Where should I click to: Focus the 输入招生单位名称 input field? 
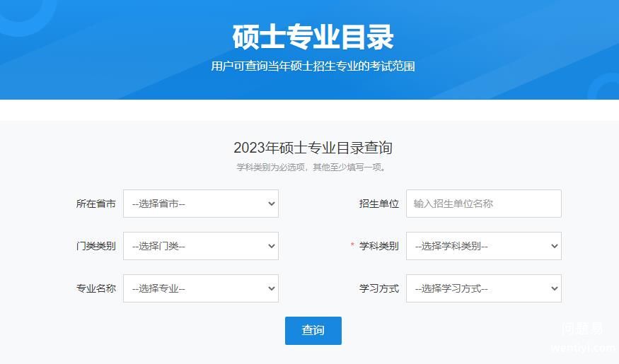(x=483, y=204)
